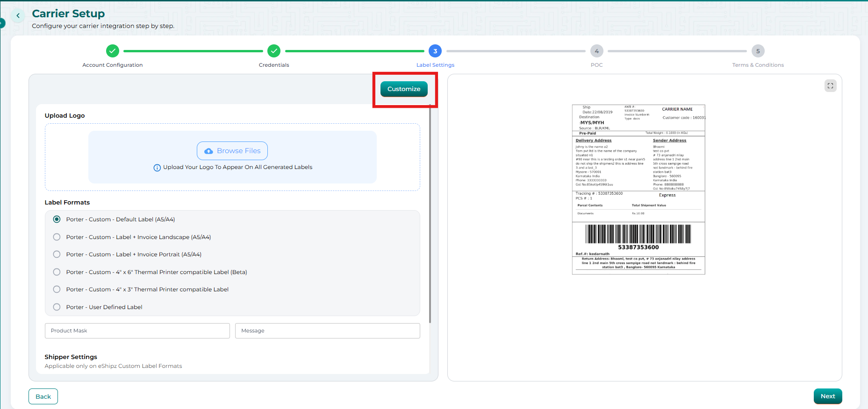Choose 4" x 6" Thermal Printer Label (Beta)
868x409 pixels.
point(57,272)
